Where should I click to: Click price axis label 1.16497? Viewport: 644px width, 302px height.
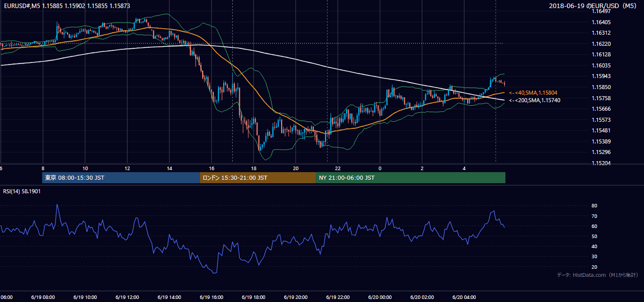click(x=601, y=11)
